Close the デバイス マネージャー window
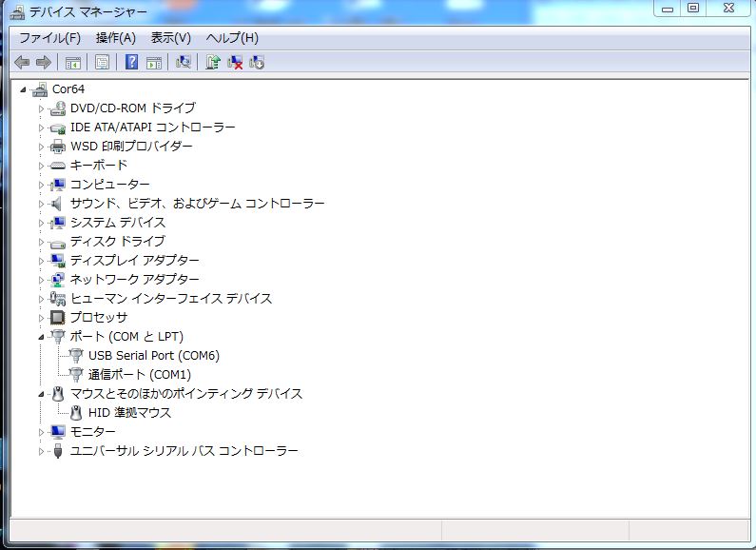 pos(729,9)
